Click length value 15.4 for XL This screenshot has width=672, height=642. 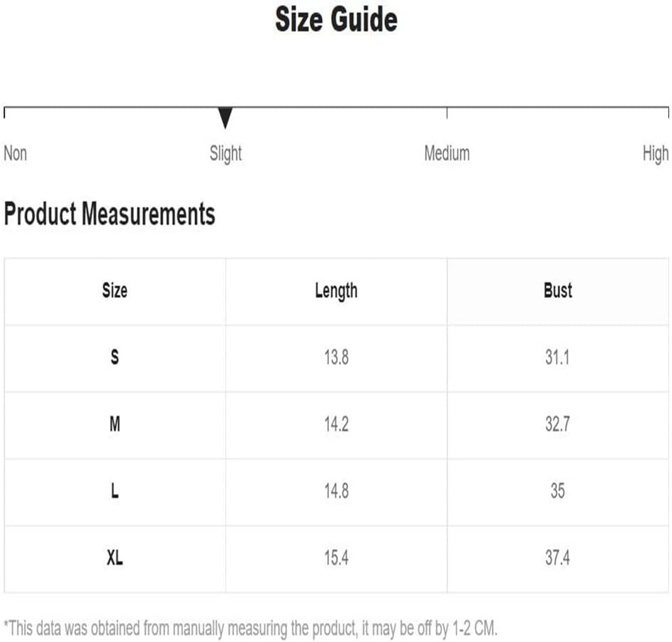tap(337, 558)
